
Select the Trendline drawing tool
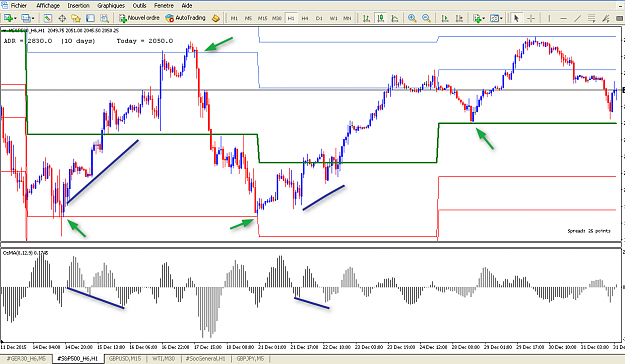coord(577,18)
